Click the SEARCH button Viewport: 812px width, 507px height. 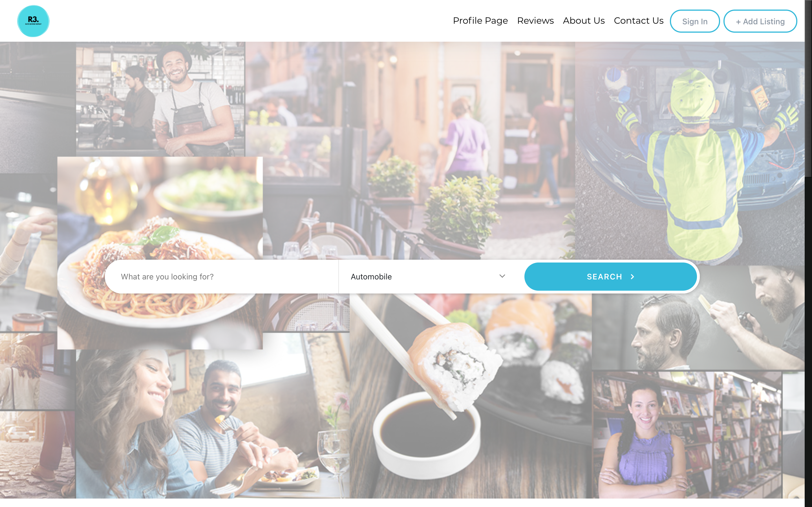coord(610,277)
